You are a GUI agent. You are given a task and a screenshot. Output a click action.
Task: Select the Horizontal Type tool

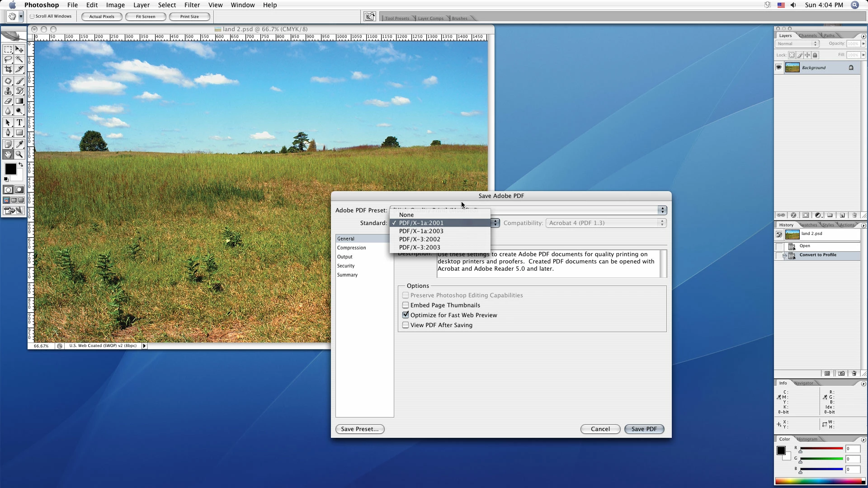tap(19, 122)
